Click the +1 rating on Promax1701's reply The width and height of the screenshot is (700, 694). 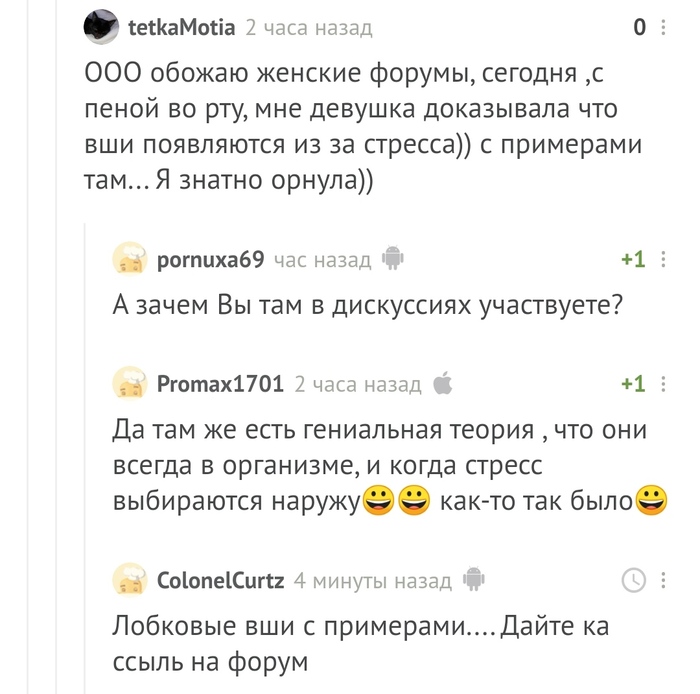click(x=632, y=384)
